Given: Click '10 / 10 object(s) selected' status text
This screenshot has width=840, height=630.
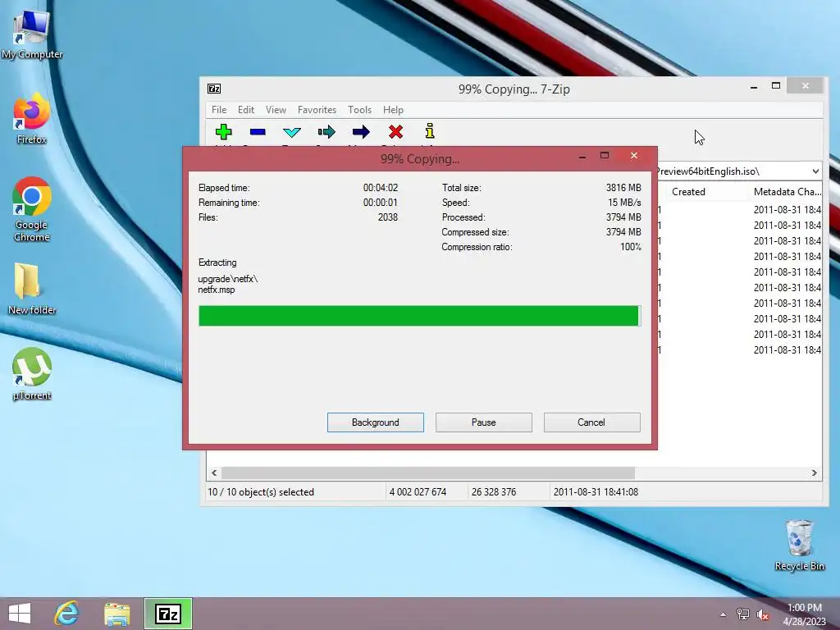Looking at the screenshot, I should pos(261,492).
